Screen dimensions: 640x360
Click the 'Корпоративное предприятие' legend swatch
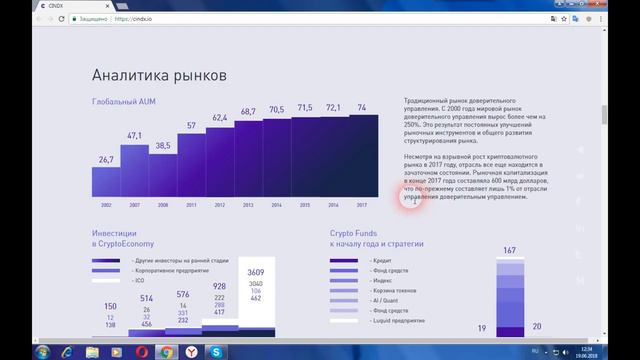106,271
